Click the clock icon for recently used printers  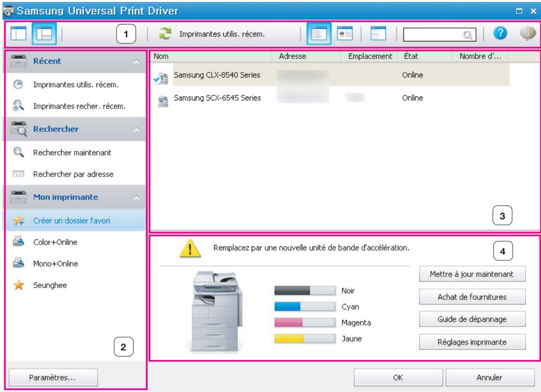coord(19,84)
